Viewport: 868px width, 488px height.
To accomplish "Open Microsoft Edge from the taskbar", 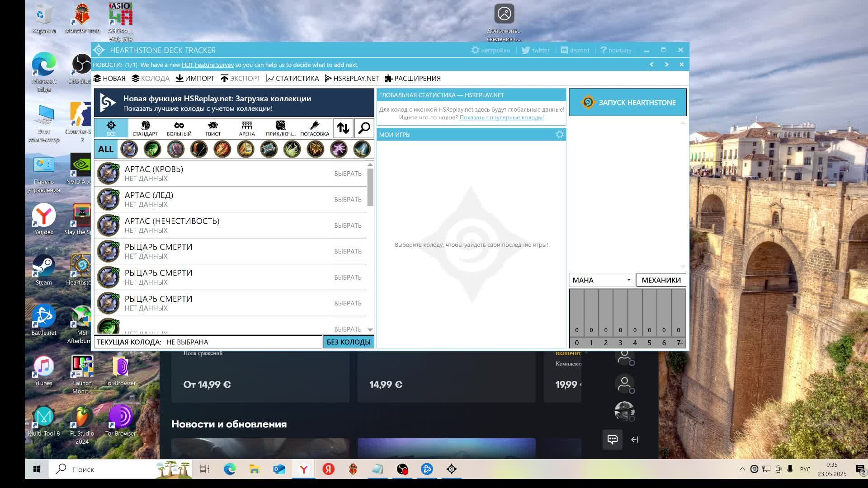I will point(230,469).
